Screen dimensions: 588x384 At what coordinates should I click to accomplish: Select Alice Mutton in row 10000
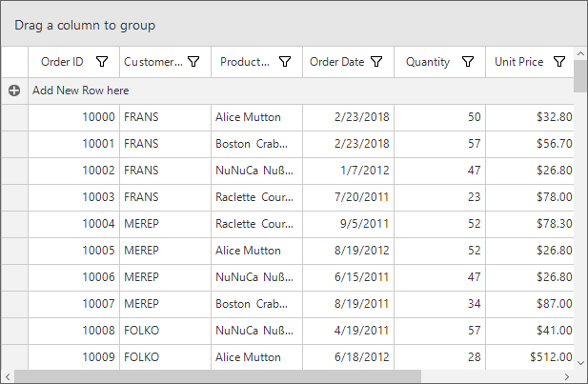[x=257, y=117]
